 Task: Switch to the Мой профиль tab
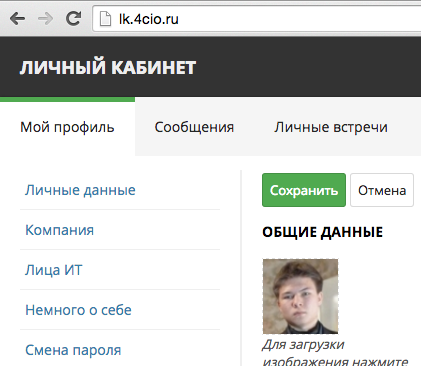(x=67, y=127)
